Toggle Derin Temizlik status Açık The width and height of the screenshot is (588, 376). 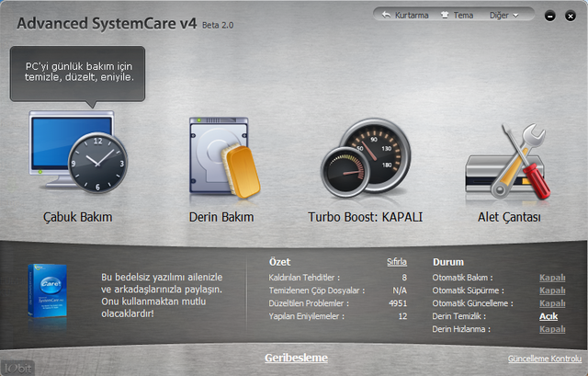coord(548,316)
